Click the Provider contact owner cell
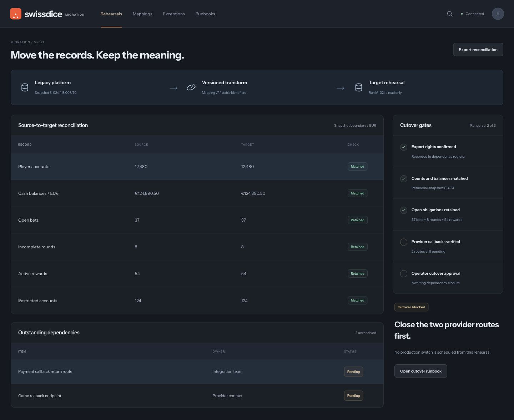Screen dimensions: 514x420 [x=227, y=396]
